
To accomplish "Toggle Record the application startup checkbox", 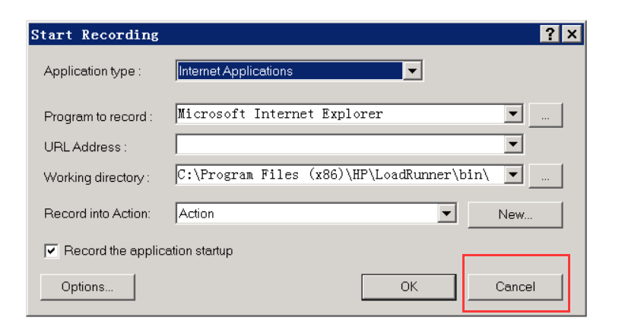I will pos(52,250).
